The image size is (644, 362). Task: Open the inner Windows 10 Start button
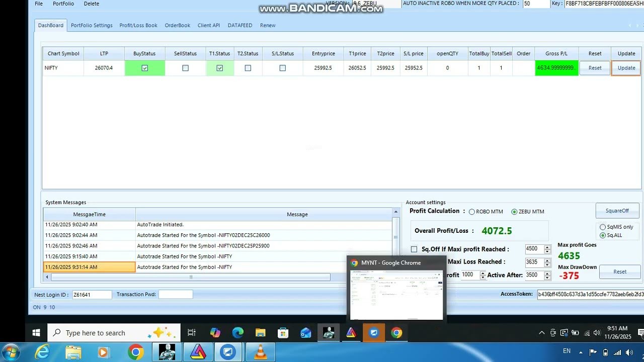point(36,333)
